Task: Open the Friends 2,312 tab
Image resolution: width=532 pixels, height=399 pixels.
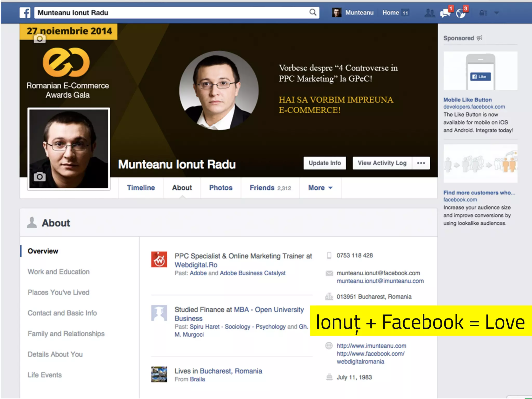Action: [x=270, y=188]
